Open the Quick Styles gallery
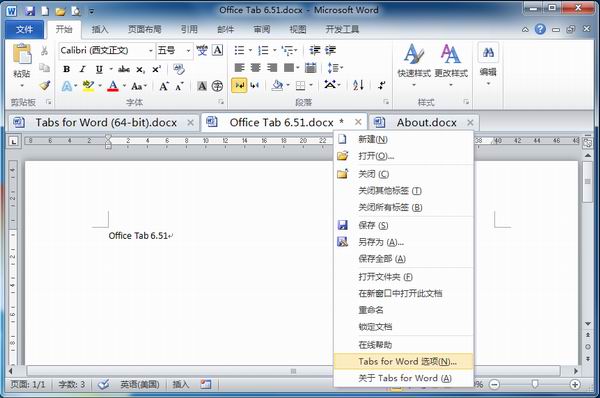 tap(414, 64)
